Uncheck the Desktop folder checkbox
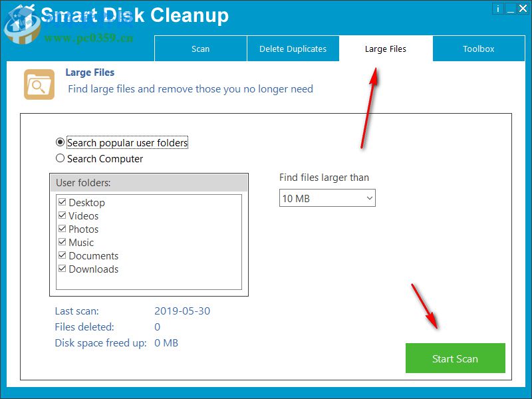532x399 pixels. click(x=63, y=202)
